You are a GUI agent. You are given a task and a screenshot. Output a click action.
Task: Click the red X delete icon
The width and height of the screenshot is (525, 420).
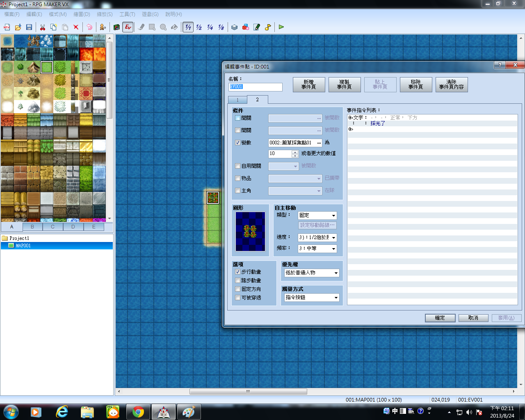(x=76, y=27)
